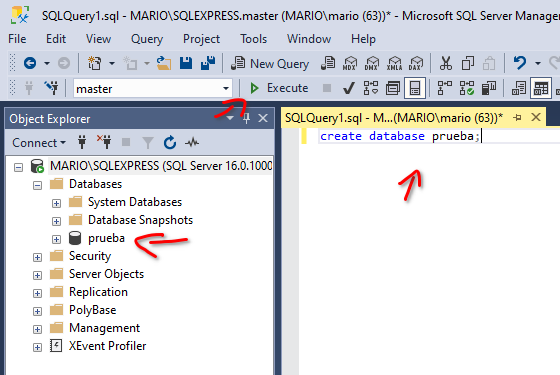Open a new DMX query
Screen dimensions: 560x375
point(372,63)
